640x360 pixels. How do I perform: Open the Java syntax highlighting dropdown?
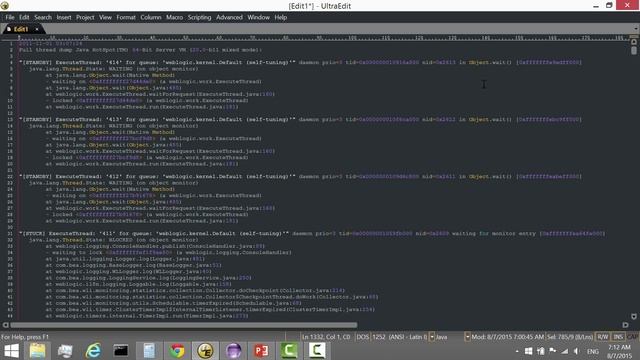[467, 337]
